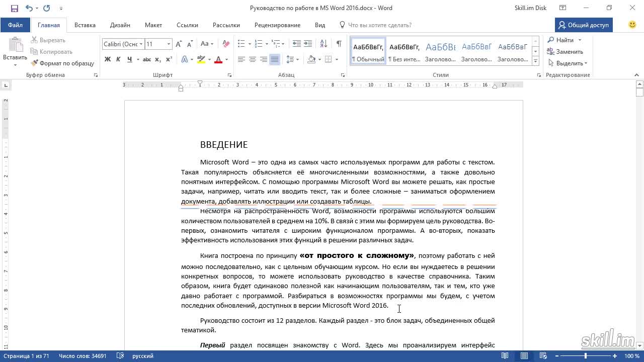Screen dimensions: 644x362
Task: Open the Customize Quick Access Toolbar dropdown
Action: 61,8
